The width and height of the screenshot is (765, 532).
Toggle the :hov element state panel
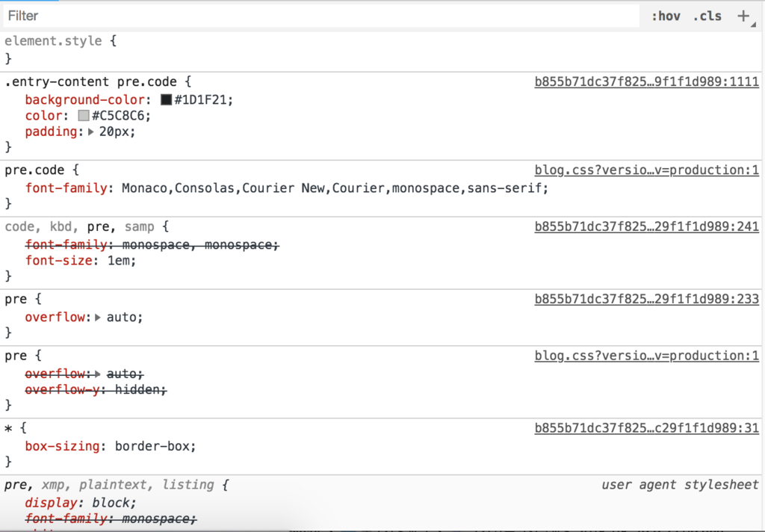coord(666,16)
